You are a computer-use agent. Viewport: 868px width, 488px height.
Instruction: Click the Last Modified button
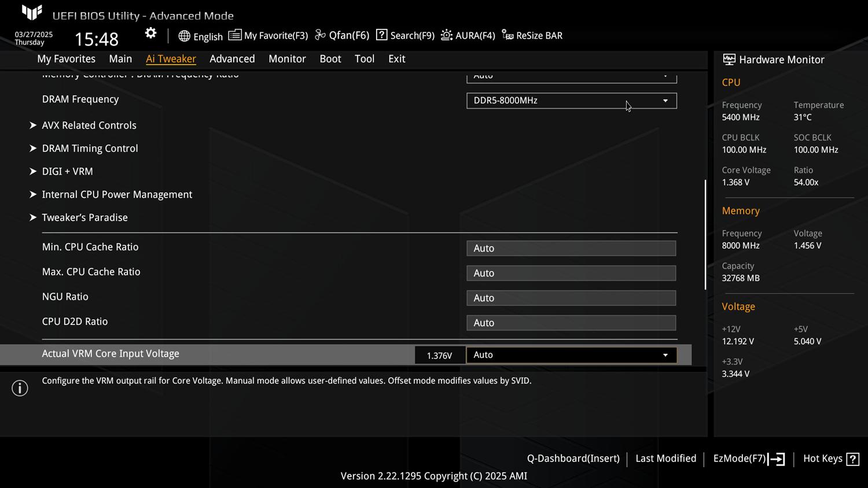coord(665,459)
